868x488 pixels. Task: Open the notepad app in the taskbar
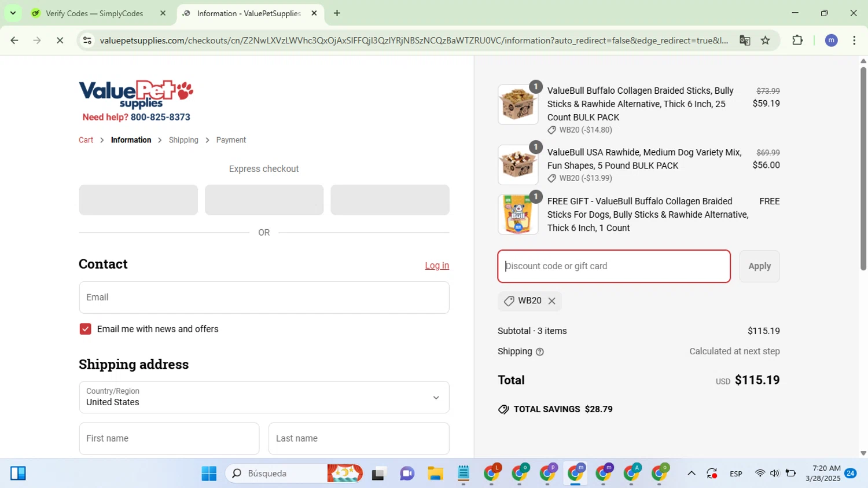464,474
